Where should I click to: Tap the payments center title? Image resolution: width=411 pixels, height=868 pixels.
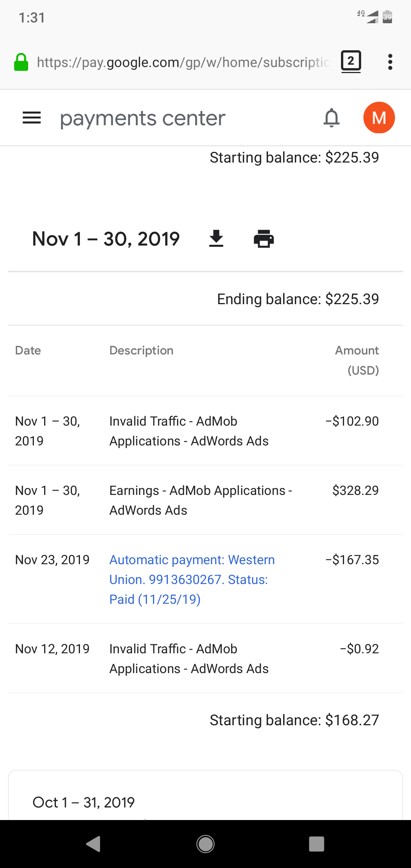coord(143,118)
